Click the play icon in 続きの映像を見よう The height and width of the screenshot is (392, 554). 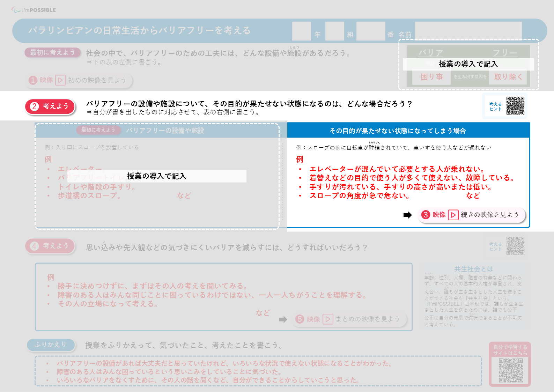click(453, 215)
